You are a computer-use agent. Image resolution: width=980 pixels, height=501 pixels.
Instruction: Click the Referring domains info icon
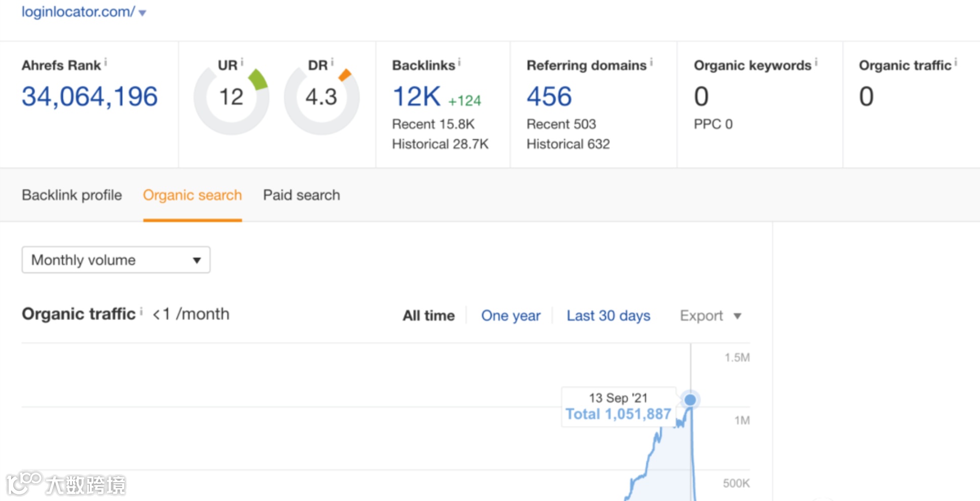(651, 62)
